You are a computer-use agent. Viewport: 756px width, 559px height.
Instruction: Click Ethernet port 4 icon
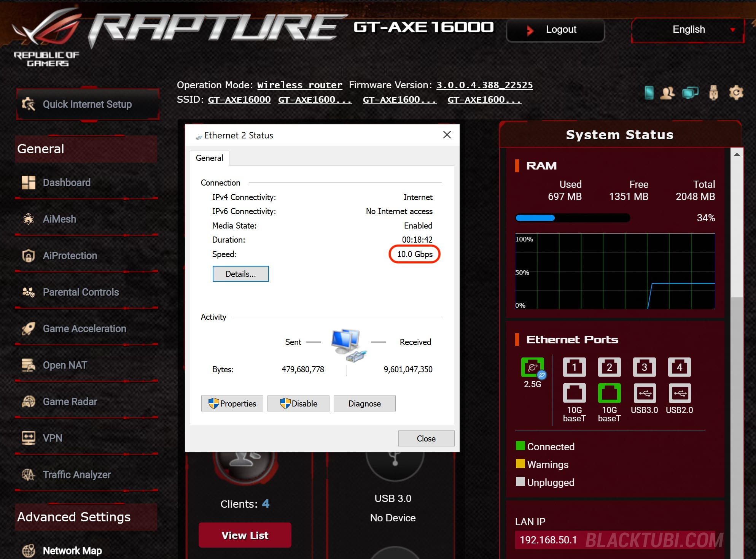(679, 367)
